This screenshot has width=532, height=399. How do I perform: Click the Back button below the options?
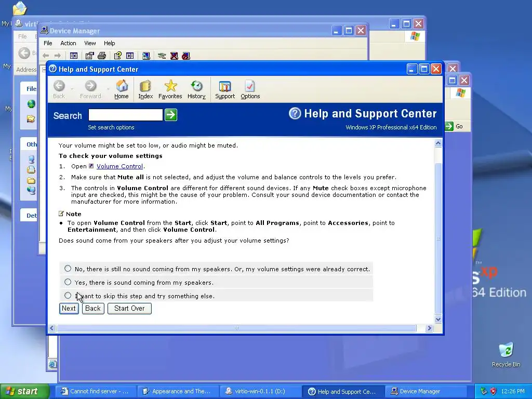pyautogui.click(x=93, y=309)
